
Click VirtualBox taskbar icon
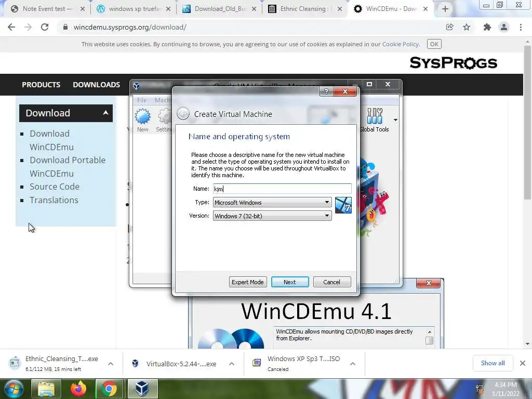pos(142,389)
